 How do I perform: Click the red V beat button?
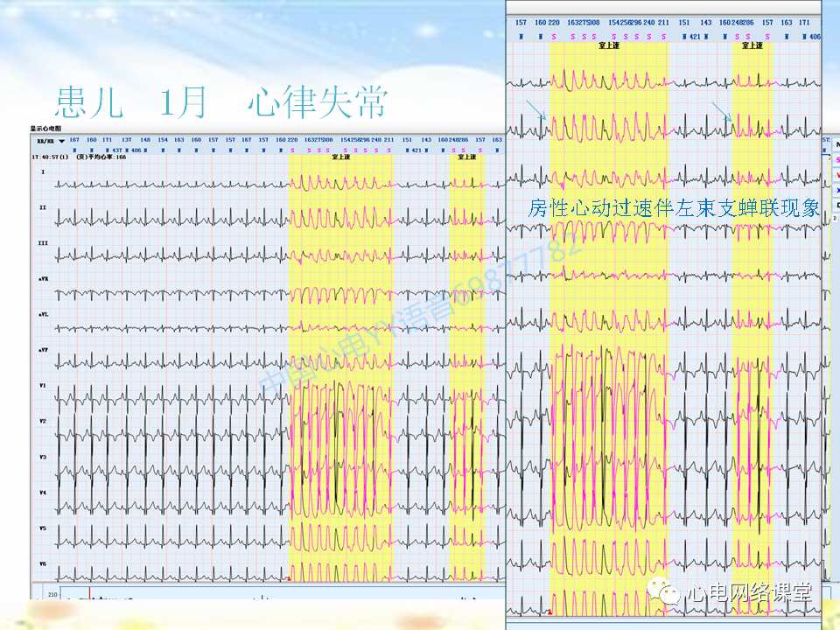(836, 175)
